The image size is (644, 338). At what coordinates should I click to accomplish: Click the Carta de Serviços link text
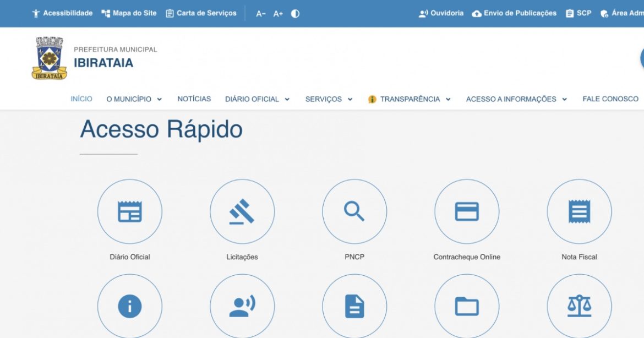pos(206,13)
